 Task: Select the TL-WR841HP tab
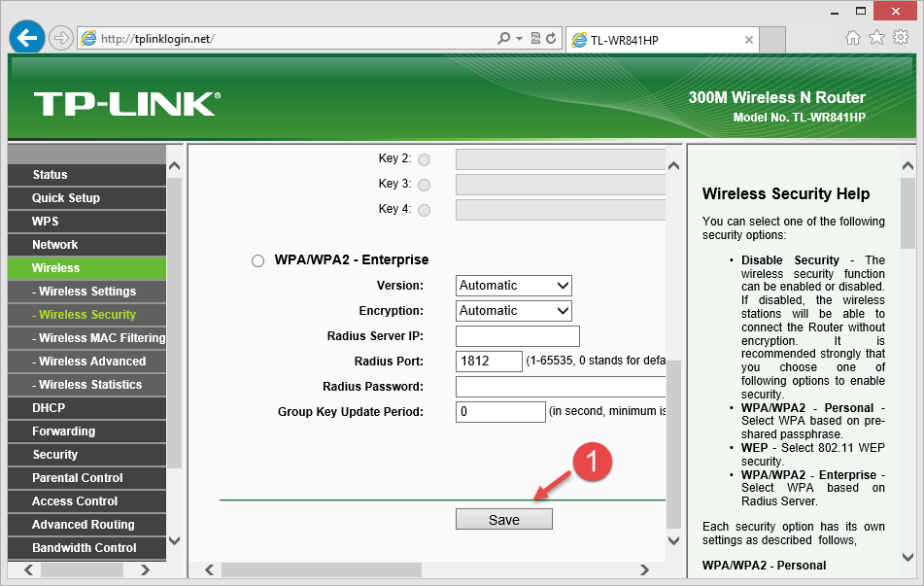click(x=663, y=40)
